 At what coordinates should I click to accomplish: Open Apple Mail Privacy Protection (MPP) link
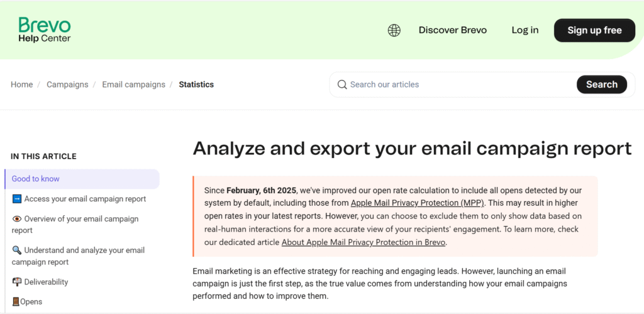click(418, 203)
